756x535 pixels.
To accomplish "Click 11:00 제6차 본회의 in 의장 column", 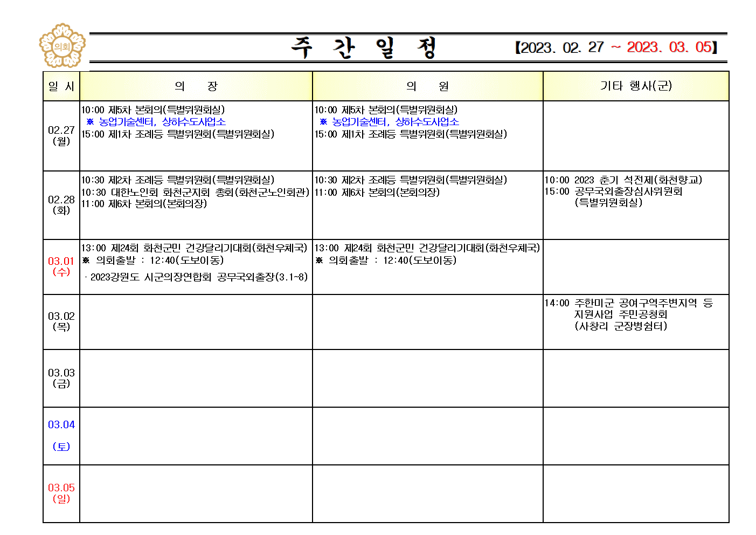I will (144, 204).
